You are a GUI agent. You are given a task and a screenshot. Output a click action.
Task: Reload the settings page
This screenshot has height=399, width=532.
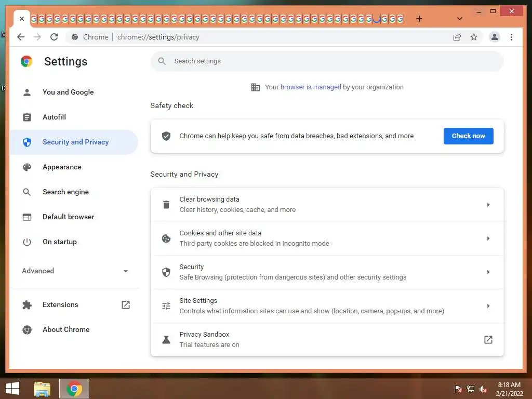click(x=54, y=37)
